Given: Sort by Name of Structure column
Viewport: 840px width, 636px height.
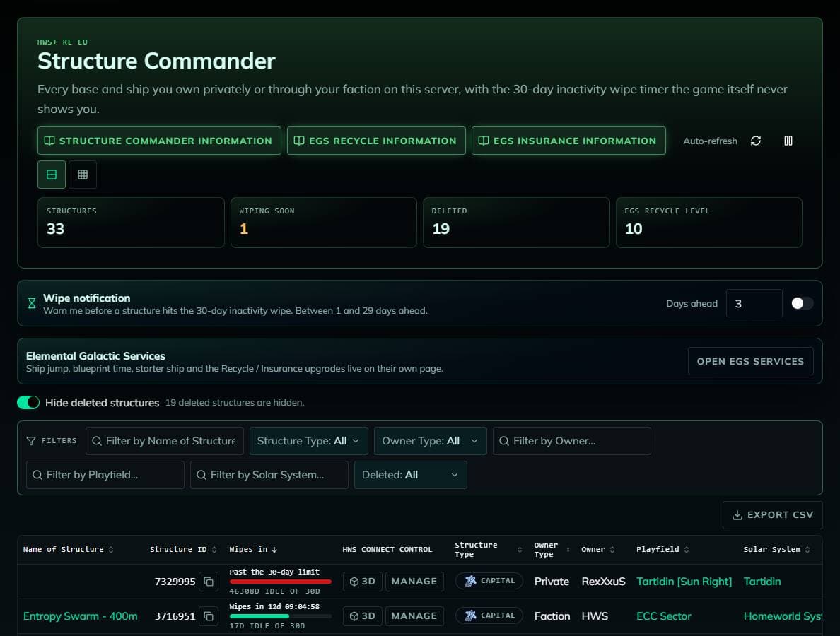Looking at the screenshot, I should pos(68,549).
